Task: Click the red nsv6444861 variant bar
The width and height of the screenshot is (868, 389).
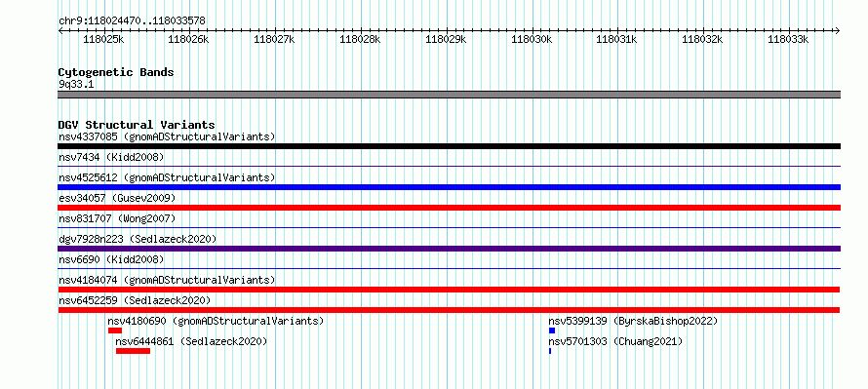Action: (133, 351)
